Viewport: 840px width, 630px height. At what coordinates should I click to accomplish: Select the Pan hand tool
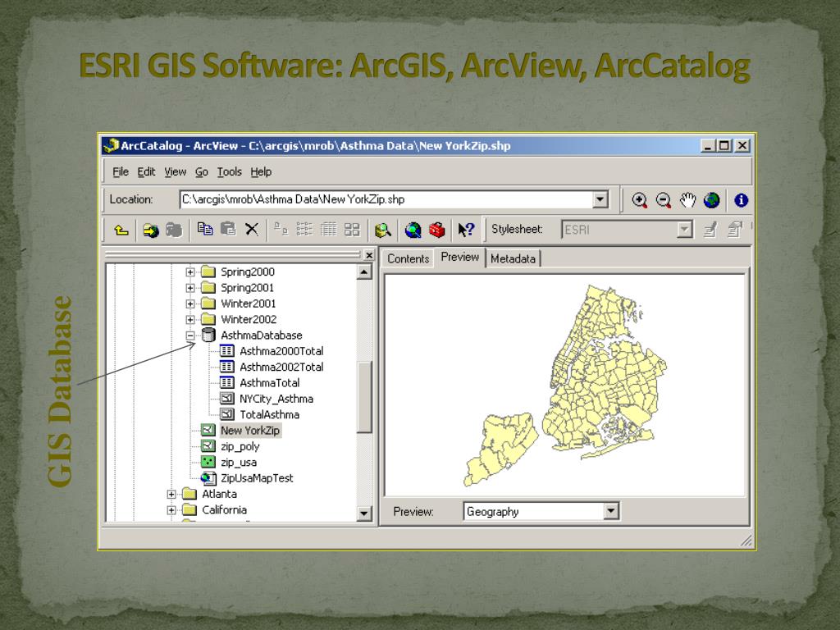click(x=687, y=200)
